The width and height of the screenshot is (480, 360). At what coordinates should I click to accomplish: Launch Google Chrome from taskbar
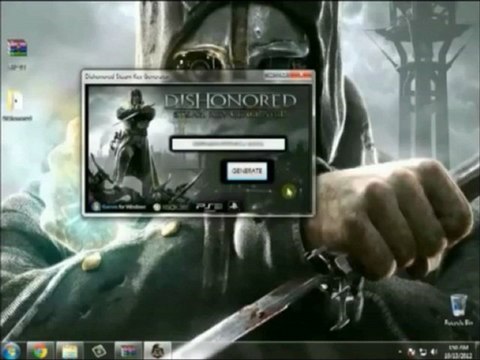[39, 351]
